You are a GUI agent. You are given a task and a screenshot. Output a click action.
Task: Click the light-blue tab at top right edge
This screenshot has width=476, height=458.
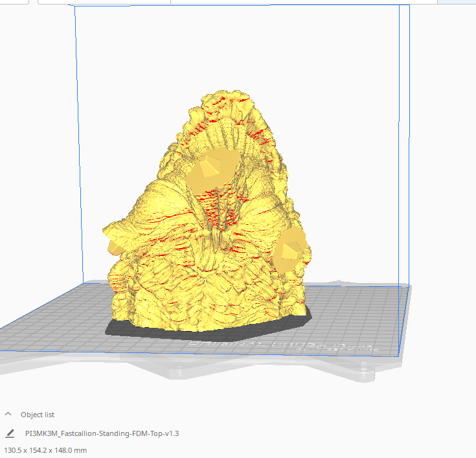(457, 2)
